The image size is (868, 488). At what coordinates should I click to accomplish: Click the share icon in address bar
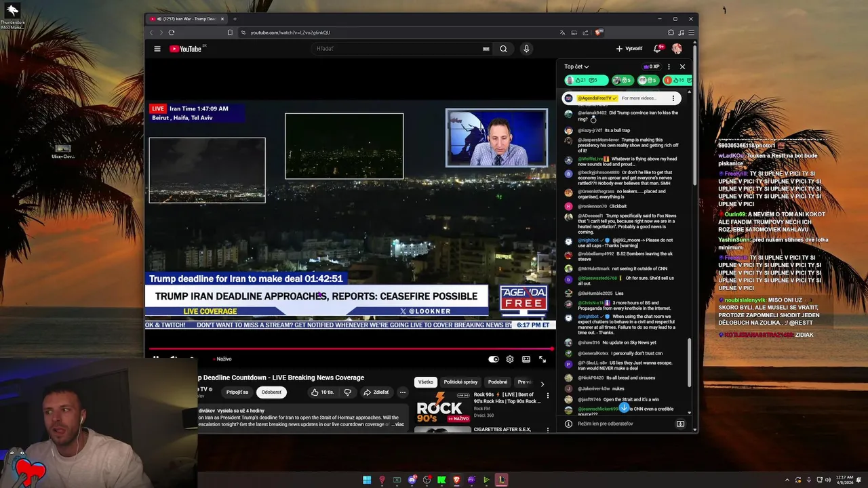[586, 33]
